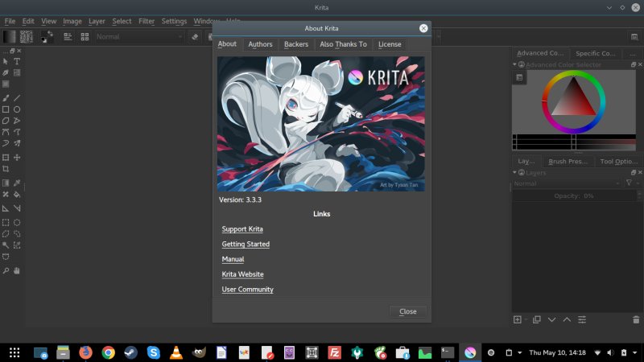Image resolution: width=644 pixels, height=362 pixels.
Task: Select the Polygon tool
Action: tap(6, 121)
